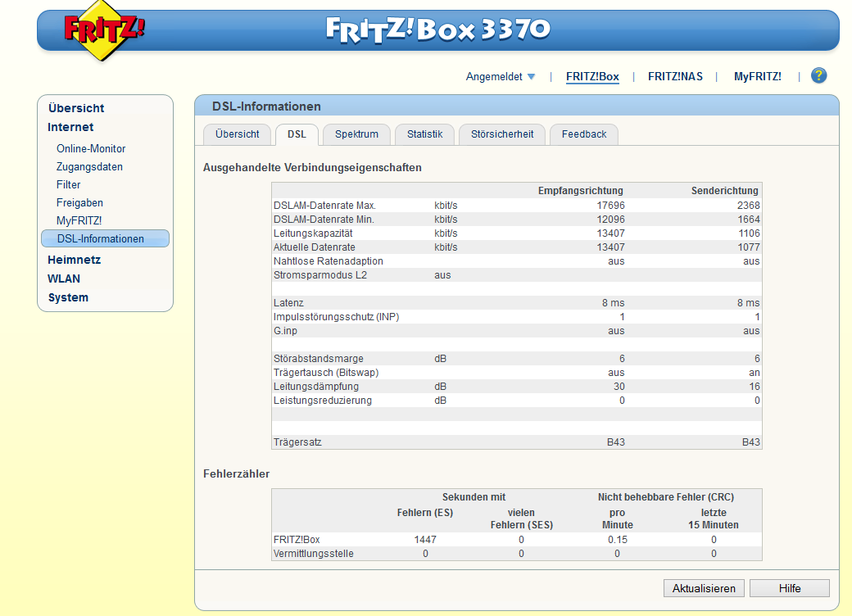
Task: Click the value 1077
Action: pyautogui.click(x=748, y=247)
